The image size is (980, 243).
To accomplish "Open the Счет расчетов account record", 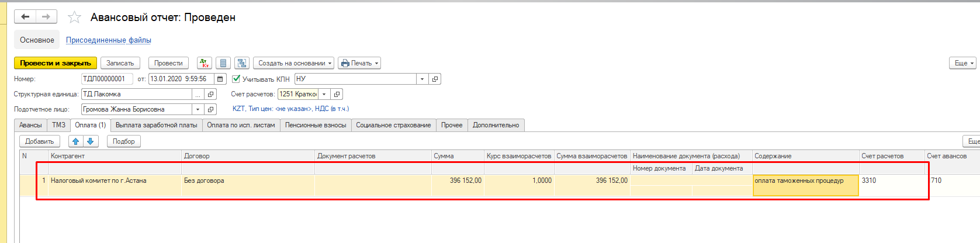I will pyautogui.click(x=337, y=94).
